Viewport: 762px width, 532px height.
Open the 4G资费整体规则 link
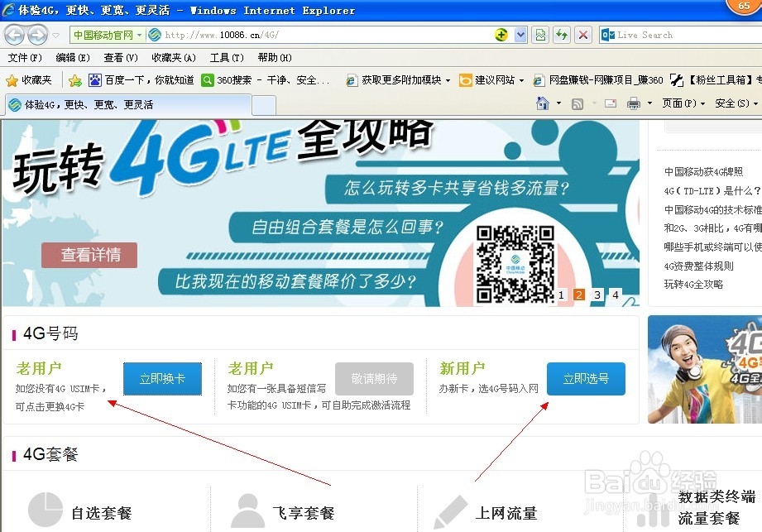[x=698, y=266]
